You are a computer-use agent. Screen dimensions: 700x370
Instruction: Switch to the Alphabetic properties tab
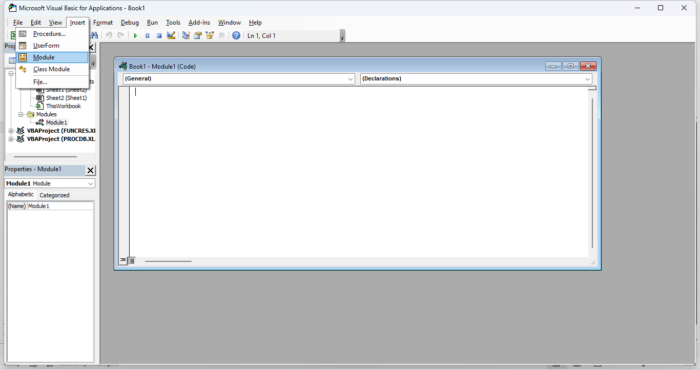click(x=21, y=195)
